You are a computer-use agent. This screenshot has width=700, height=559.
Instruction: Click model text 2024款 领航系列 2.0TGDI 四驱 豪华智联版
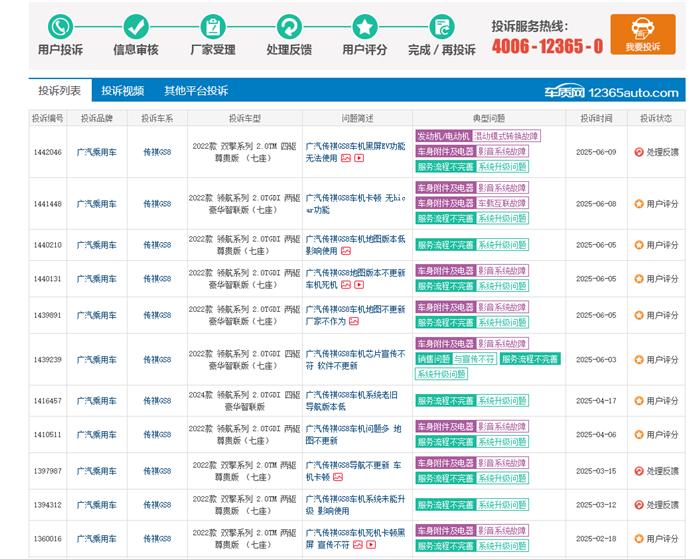244,401
